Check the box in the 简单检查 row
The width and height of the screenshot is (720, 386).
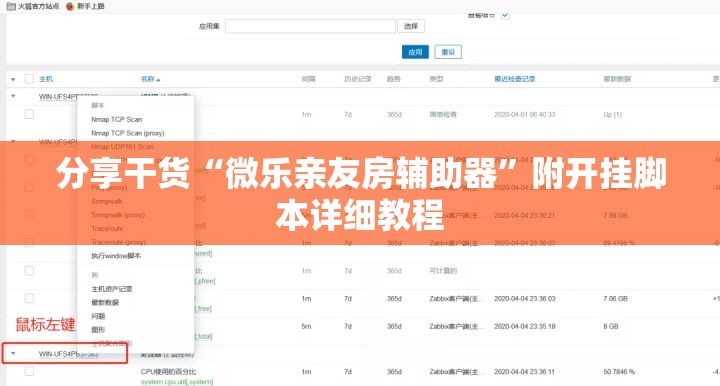[x=29, y=114]
